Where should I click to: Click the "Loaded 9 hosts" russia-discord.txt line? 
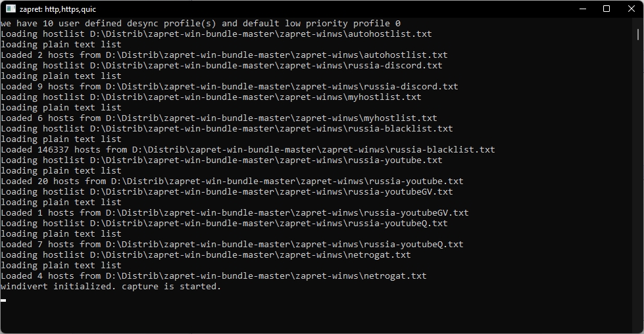click(229, 86)
